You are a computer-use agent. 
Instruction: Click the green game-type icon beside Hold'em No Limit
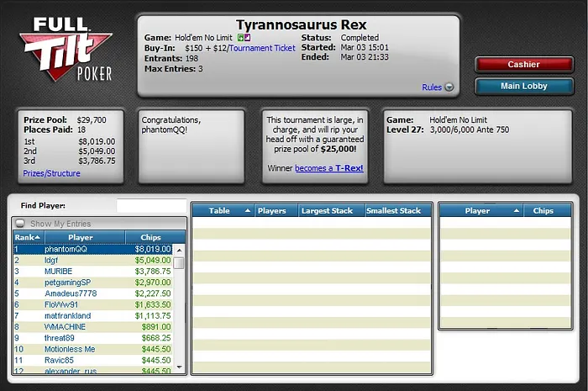pyautogui.click(x=240, y=38)
